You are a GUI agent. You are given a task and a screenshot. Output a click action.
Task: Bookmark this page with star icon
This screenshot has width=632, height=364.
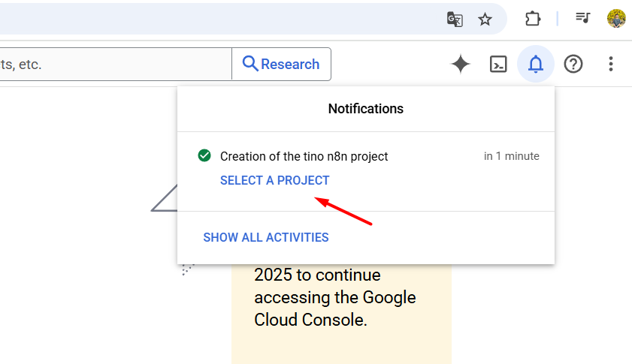coord(485,19)
